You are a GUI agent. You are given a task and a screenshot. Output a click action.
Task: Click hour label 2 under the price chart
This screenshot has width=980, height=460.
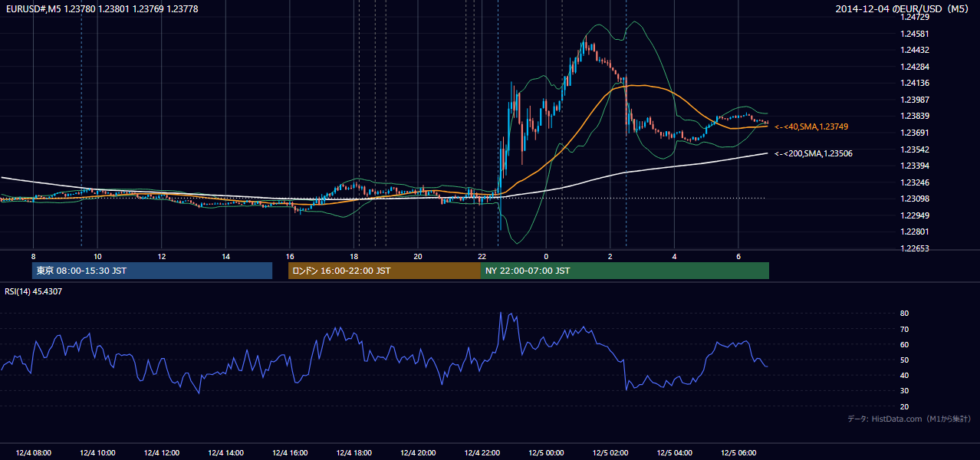610,256
